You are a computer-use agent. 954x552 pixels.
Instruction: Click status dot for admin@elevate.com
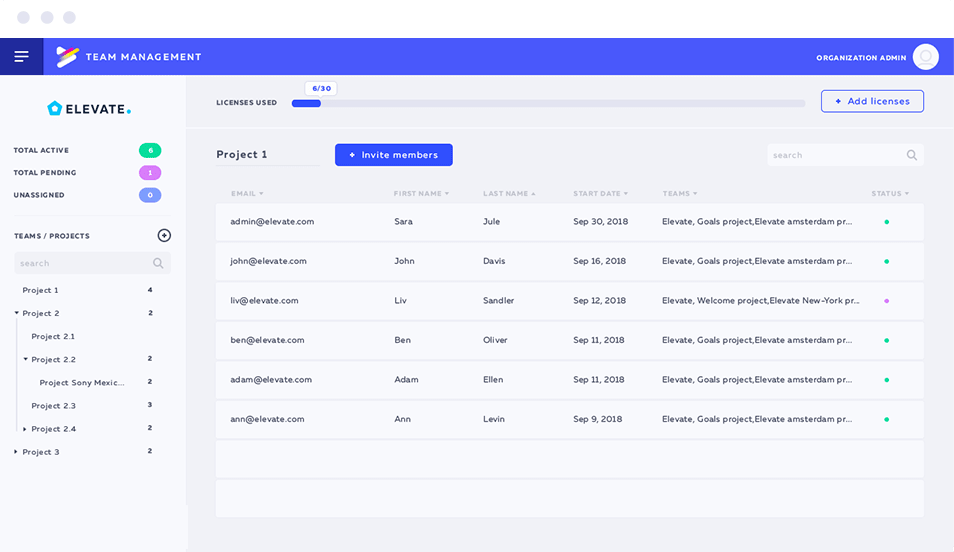click(886, 222)
